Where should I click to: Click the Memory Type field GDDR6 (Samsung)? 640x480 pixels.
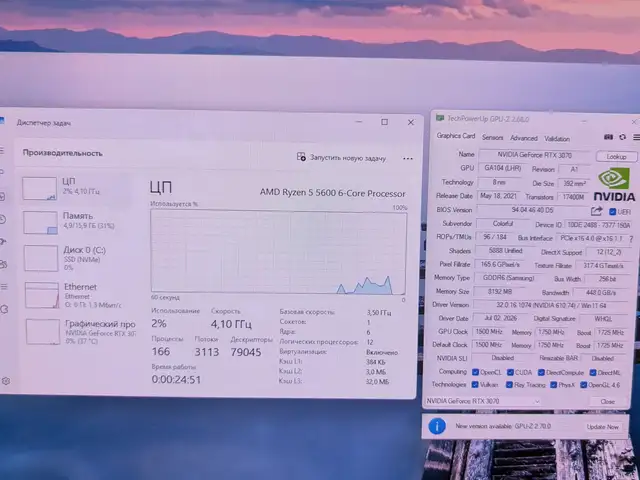click(x=508, y=278)
